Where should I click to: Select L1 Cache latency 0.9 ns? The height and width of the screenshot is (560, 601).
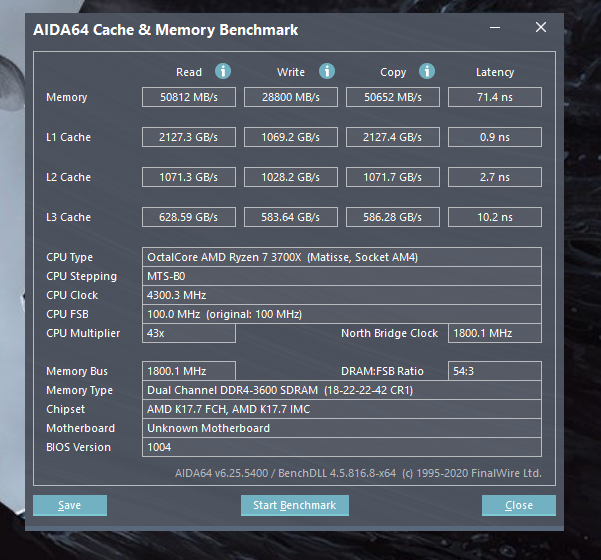494,137
